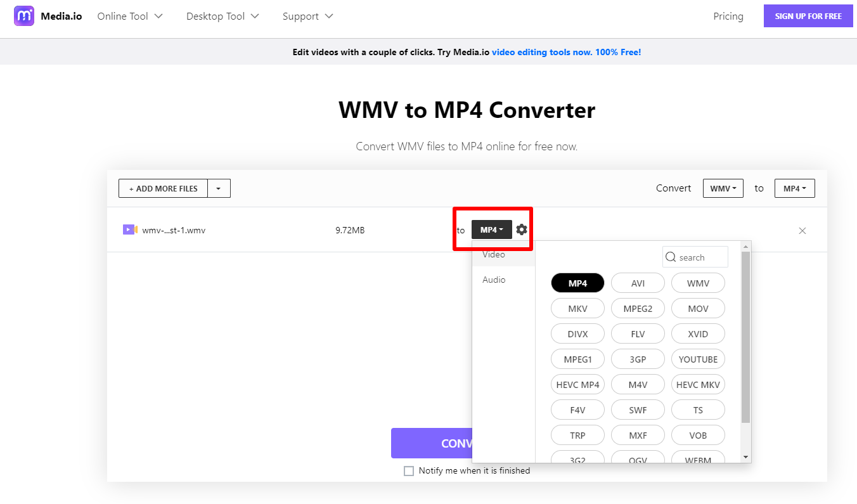Remove wmv-...st-1.wmv with the X icon

click(802, 231)
